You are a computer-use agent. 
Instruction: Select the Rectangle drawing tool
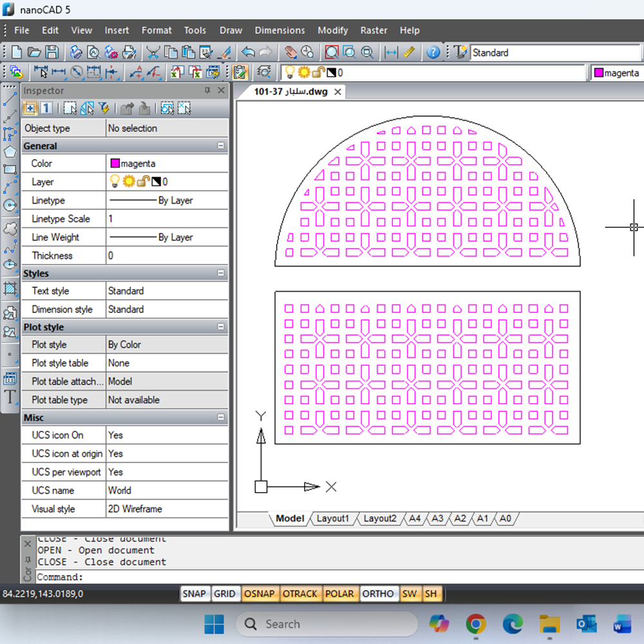tap(10, 170)
